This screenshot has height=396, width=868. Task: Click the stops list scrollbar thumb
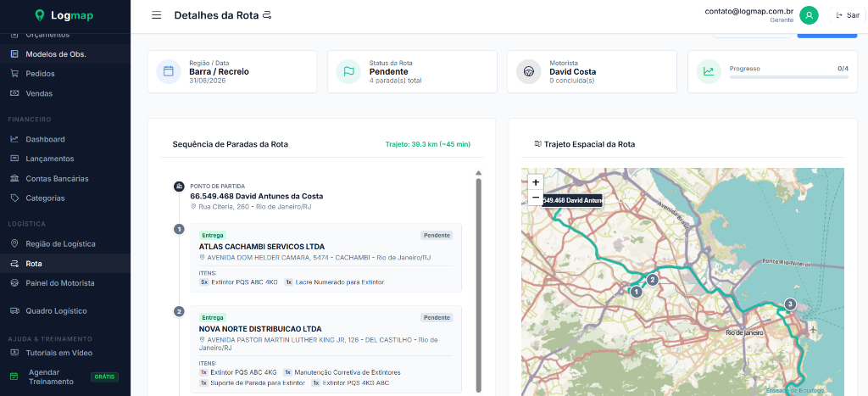tap(479, 285)
